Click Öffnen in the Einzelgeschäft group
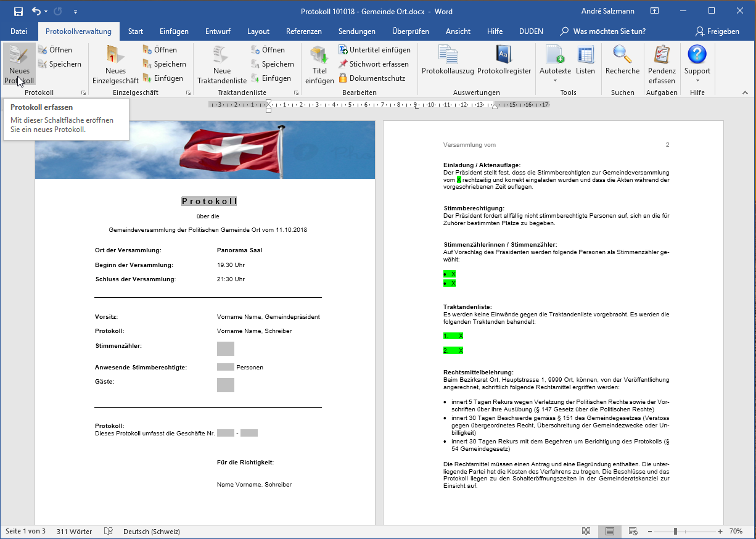Screen dimensions: 756x539 pos(160,50)
